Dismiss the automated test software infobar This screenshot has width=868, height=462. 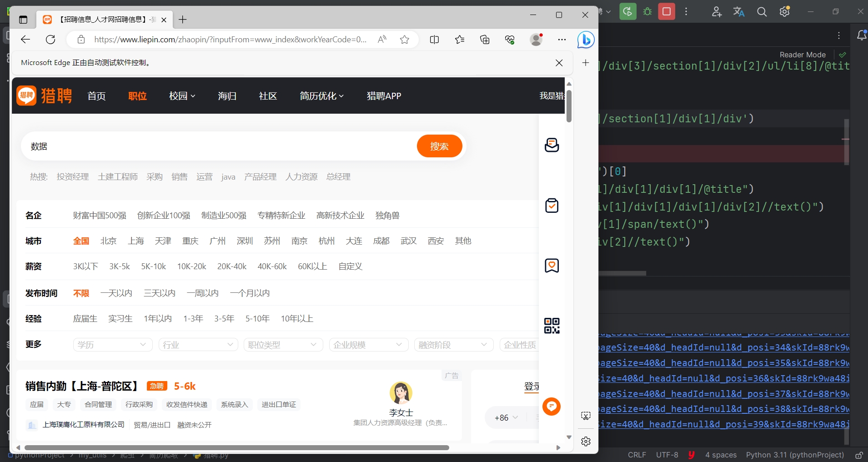click(559, 63)
